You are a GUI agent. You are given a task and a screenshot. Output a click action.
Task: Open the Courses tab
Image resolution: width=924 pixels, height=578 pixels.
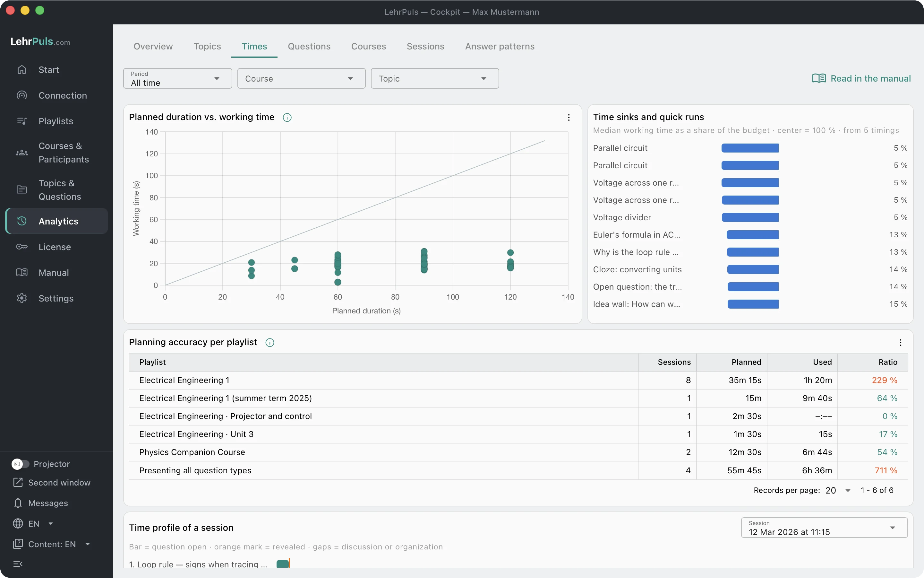368,46
